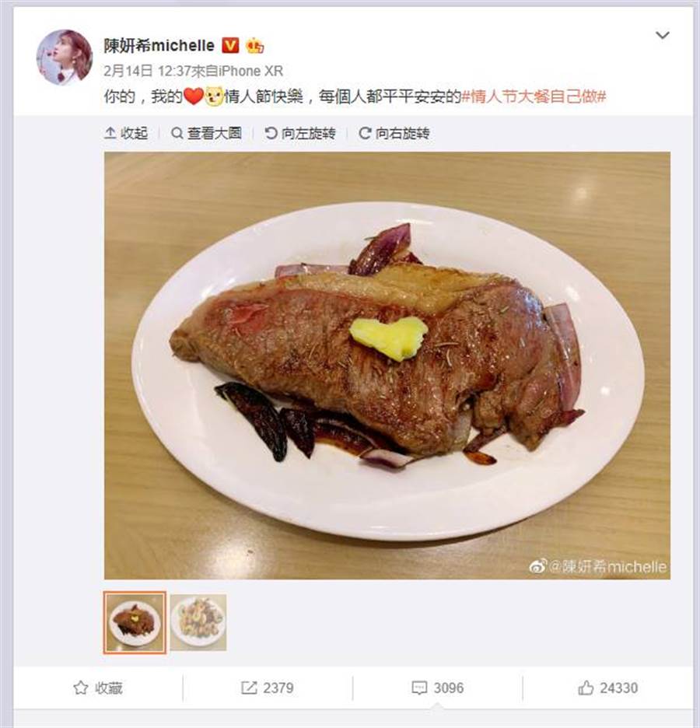Image resolution: width=700 pixels, height=728 pixels.
Task: Open 陳妍希michelle profile name link
Action: (159, 45)
